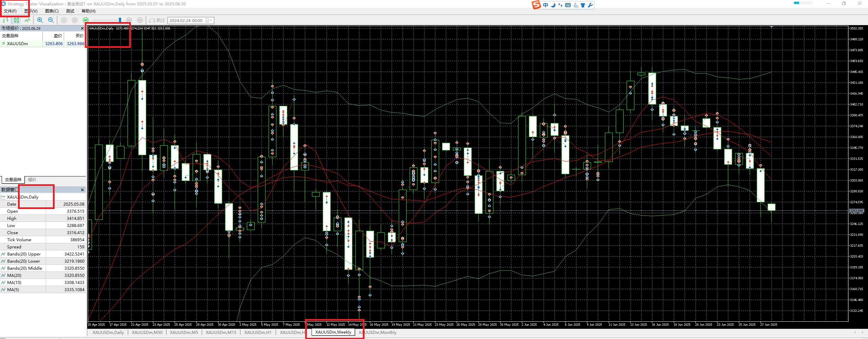Click the Sogou input method S logo
This screenshot has height=339, width=868.
click(536, 5)
